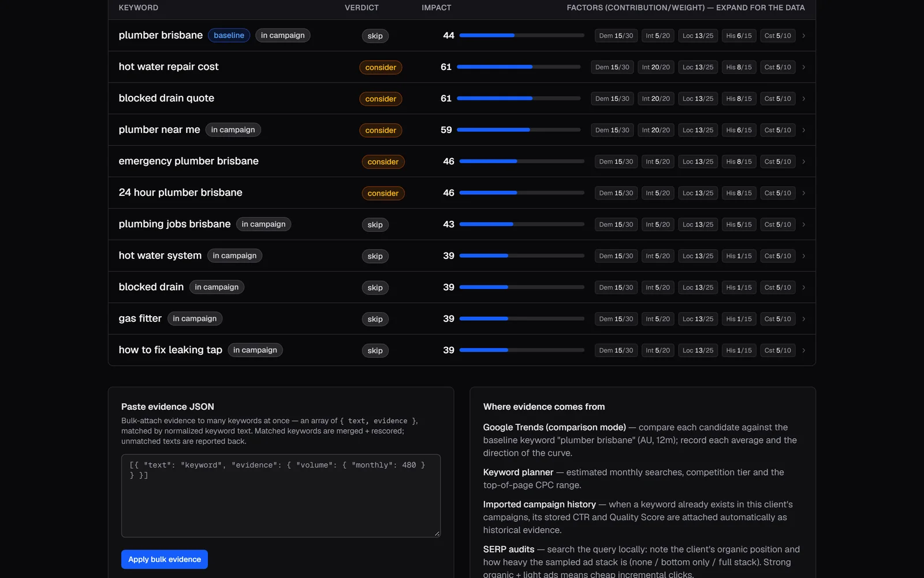The width and height of the screenshot is (924, 578).
Task: Click the Google Trends (comparison mode) label
Action: tap(554, 427)
